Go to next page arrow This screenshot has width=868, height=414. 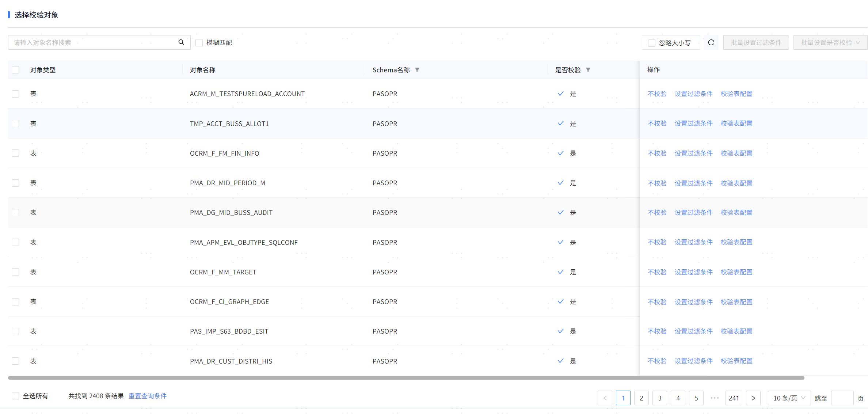click(753, 398)
